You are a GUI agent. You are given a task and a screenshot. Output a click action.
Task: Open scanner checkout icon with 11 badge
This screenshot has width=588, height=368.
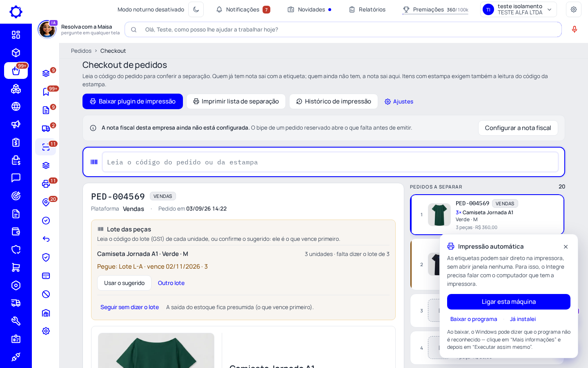[x=46, y=147]
